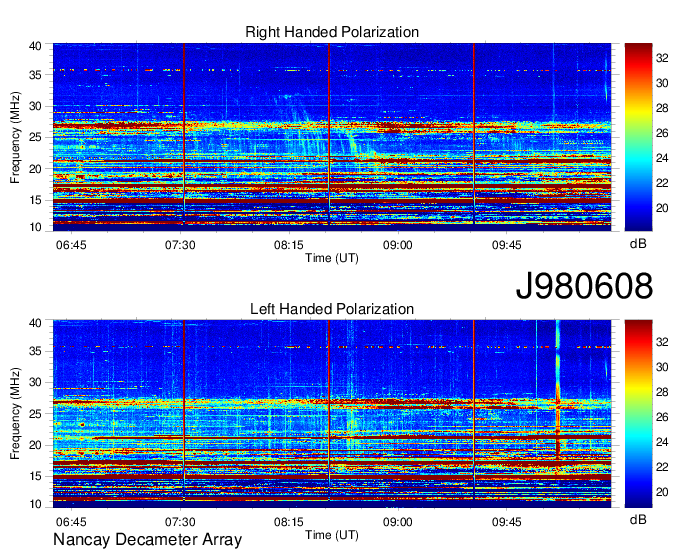Click the 09:00 tick under Right Handed plot

pyautogui.click(x=398, y=245)
